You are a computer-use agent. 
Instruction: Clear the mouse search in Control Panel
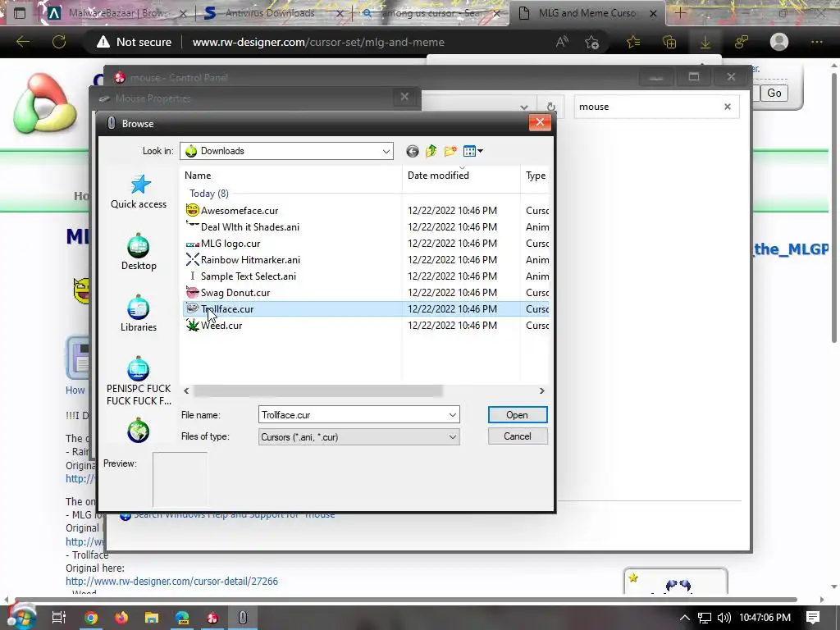[727, 107]
